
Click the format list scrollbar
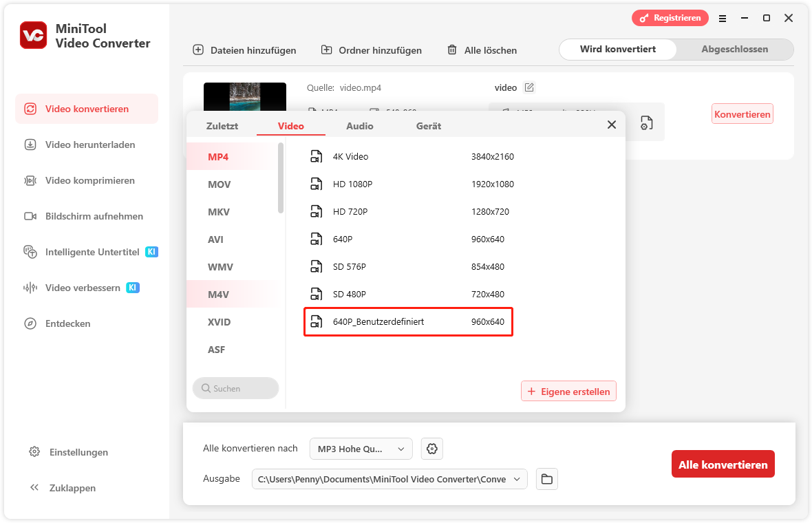click(x=281, y=178)
